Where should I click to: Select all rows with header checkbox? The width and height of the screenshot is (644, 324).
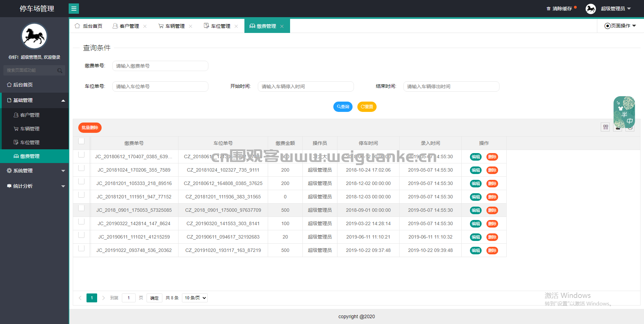[x=81, y=141]
